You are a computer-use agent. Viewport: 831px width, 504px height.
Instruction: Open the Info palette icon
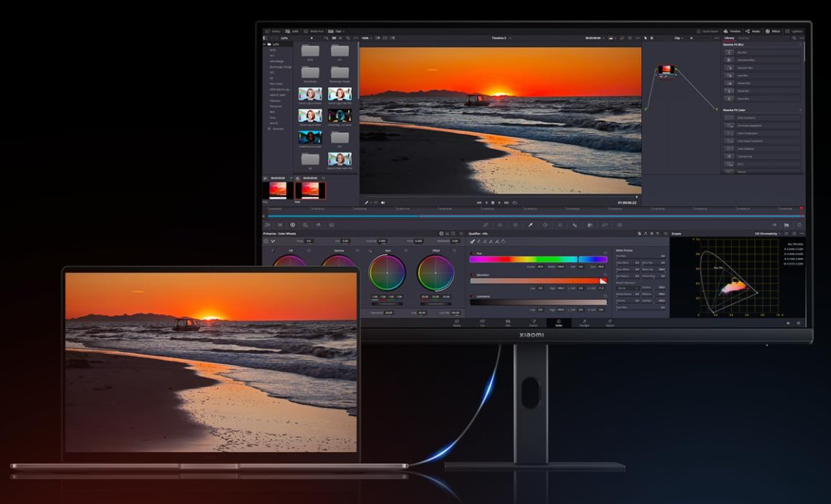pyautogui.click(x=799, y=225)
